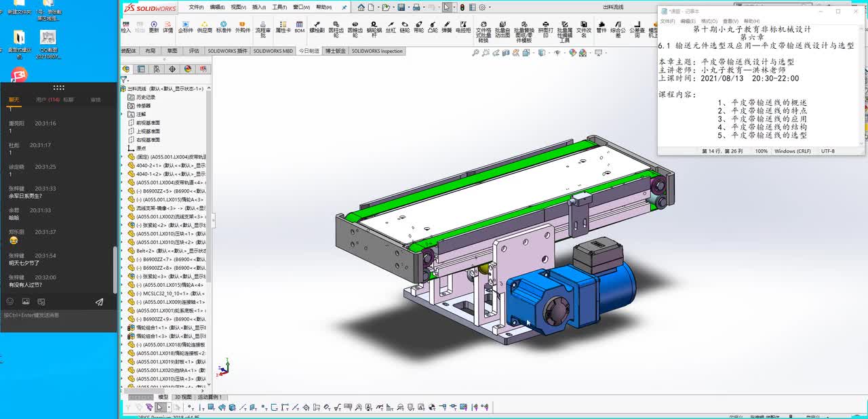Click the BOM tool icon
868x419 pixels.
point(300,26)
